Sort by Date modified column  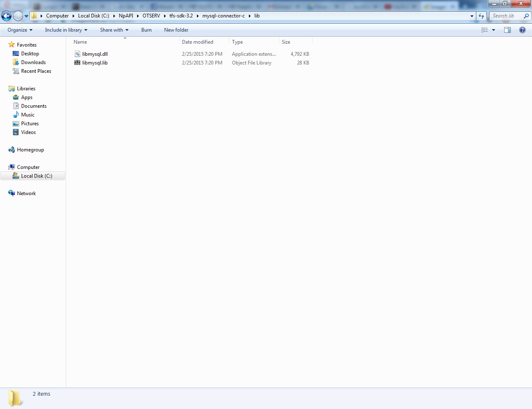(x=204, y=42)
